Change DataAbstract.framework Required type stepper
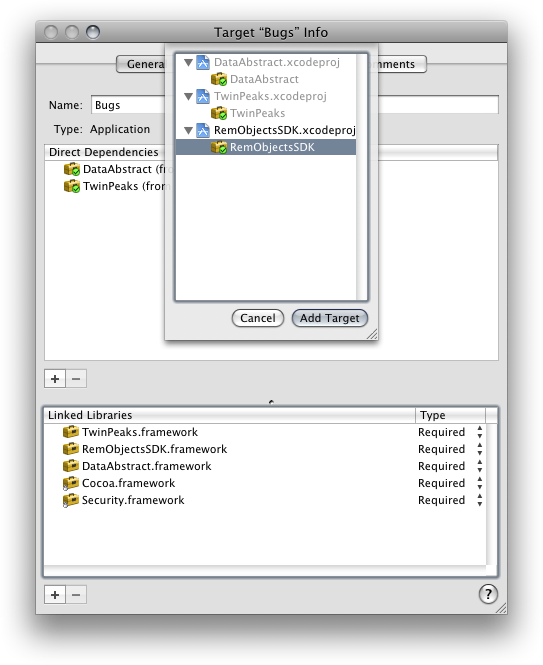This screenshot has width=543, height=665. point(480,466)
